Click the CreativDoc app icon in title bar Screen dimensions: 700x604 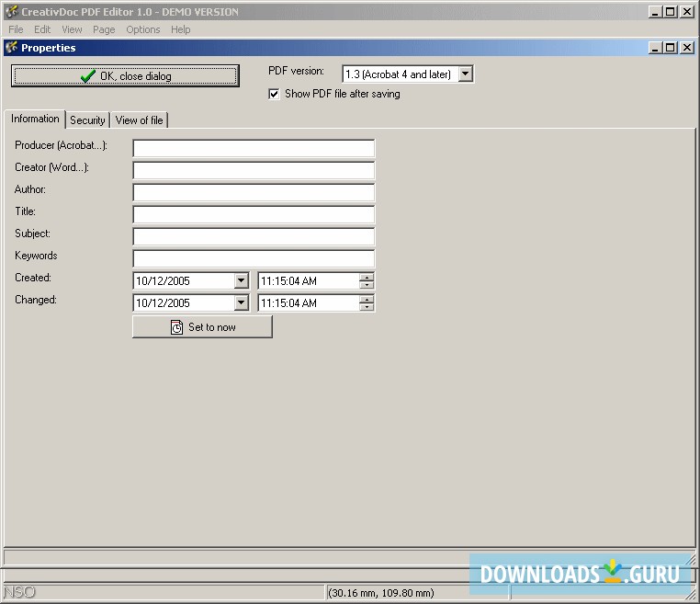pyautogui.click(x=12, y=12)
